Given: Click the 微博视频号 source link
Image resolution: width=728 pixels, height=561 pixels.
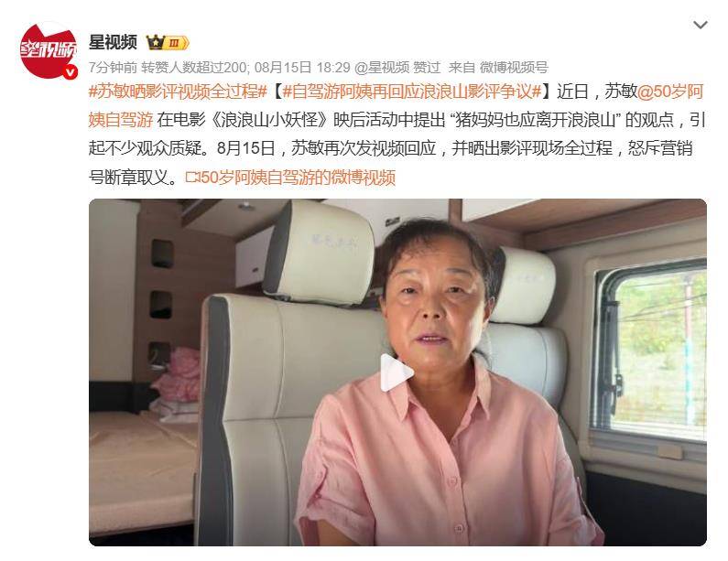Looking at the screenshot, I should coord(514,68).
